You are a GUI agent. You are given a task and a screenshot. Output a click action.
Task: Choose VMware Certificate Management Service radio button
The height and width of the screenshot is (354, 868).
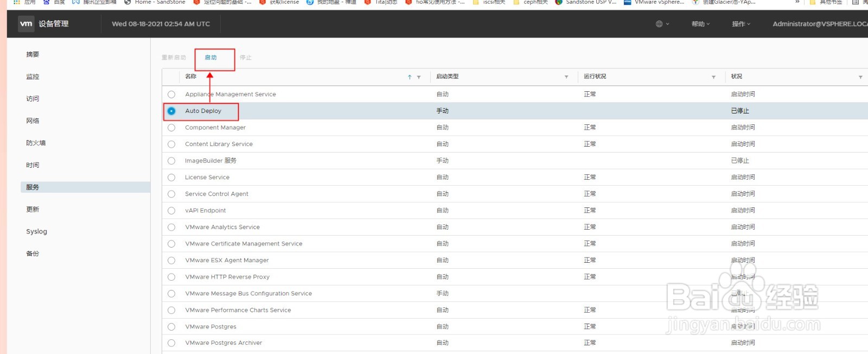click(171, 244)
